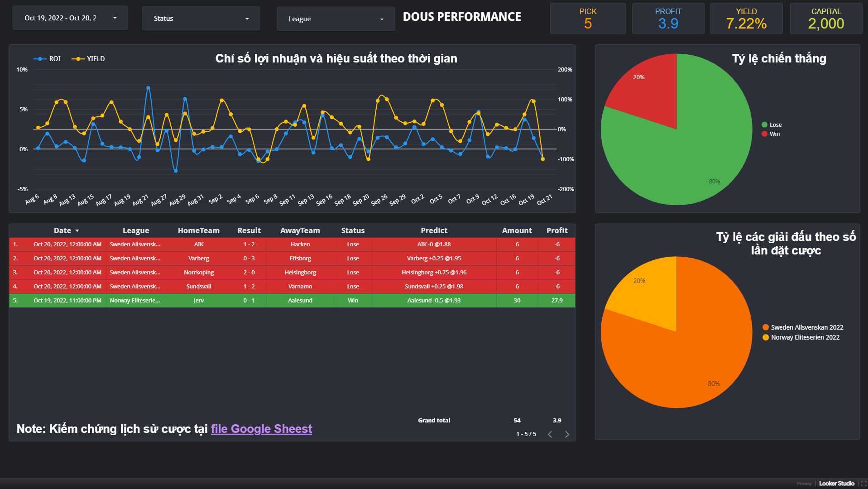This screenshot has width=868, height=489.
Task: Click the Win legend red dot
Action: click(x=764, y=134)
